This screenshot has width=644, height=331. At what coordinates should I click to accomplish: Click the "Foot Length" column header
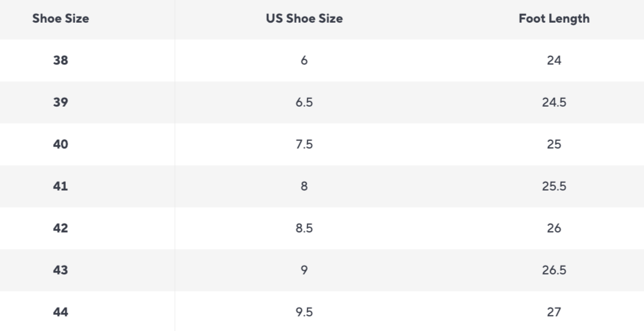(554, 19)
